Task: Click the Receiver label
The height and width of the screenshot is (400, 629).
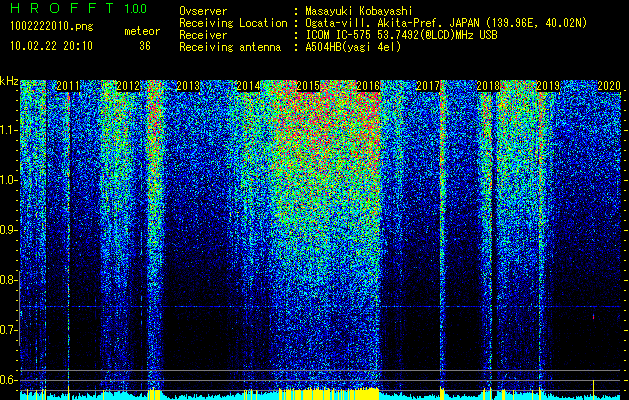Action: [x=203, y=35]
